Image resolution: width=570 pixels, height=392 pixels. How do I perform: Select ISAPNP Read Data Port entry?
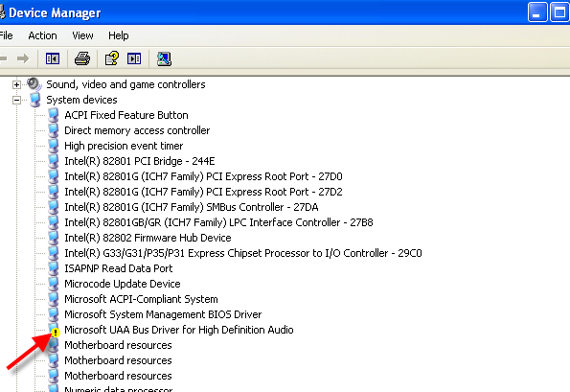[x=119, y=268]
